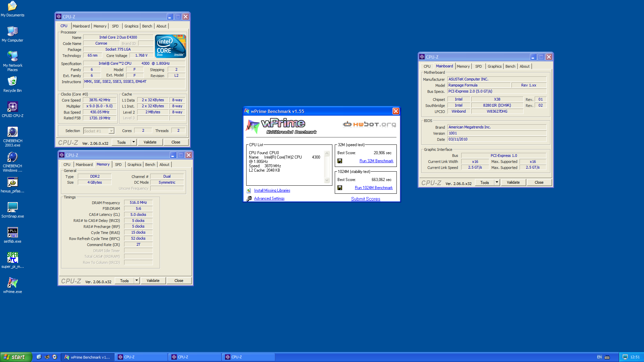644x362 pixels.
Task: Click CPU List scrollbar down arrow
Action: click(x=327, y=180)
